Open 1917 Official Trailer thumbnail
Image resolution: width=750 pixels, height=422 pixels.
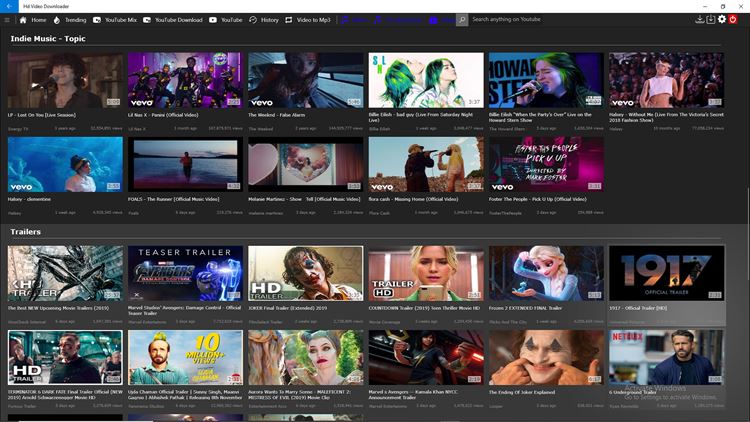666,273
